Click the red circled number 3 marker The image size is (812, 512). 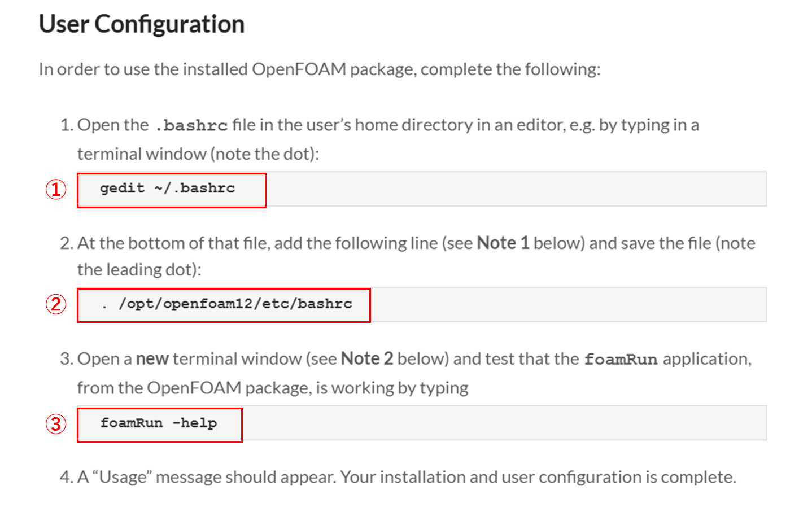pos(56,423)
